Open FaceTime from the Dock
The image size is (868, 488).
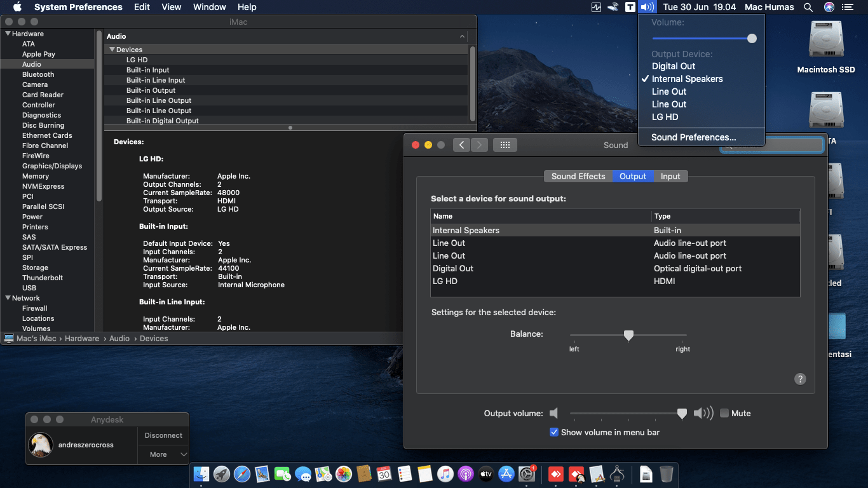[283, 473]
